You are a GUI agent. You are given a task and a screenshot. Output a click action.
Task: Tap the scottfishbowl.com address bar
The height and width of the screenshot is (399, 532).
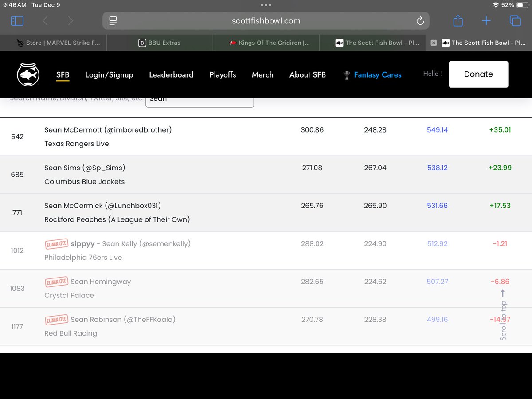[x=266, y=21]
